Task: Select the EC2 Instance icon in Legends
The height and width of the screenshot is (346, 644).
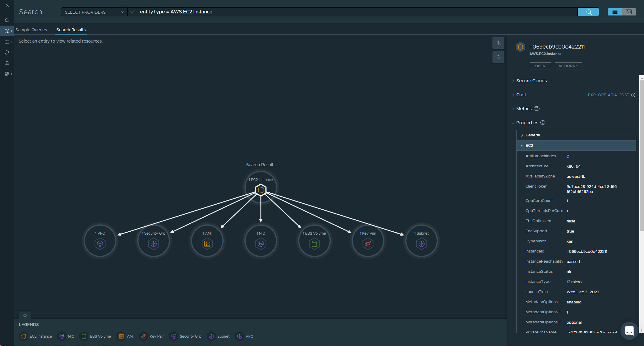Action: coord(24,336)
